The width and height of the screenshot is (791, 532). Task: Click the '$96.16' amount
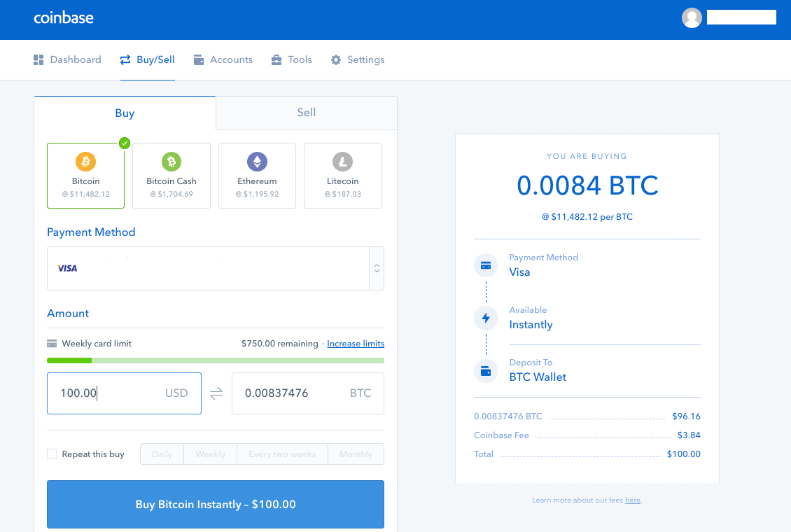(686, 416)
